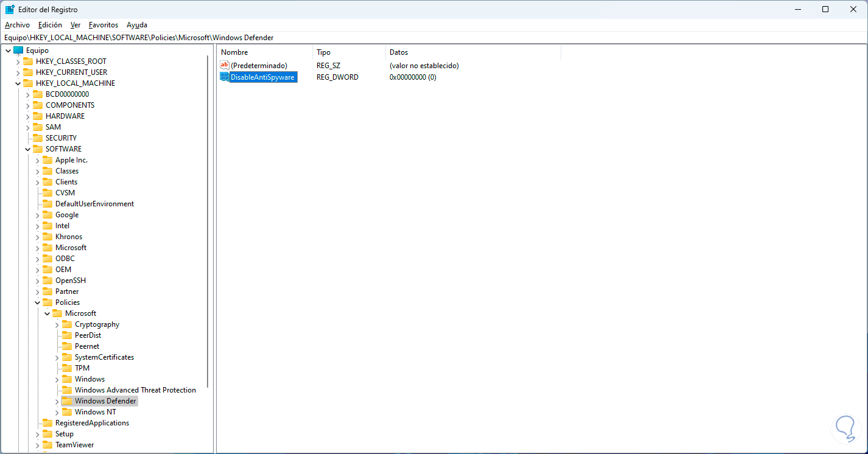868x454 pixels.
Task: Select the Clients key
Action: click(66, 182)
